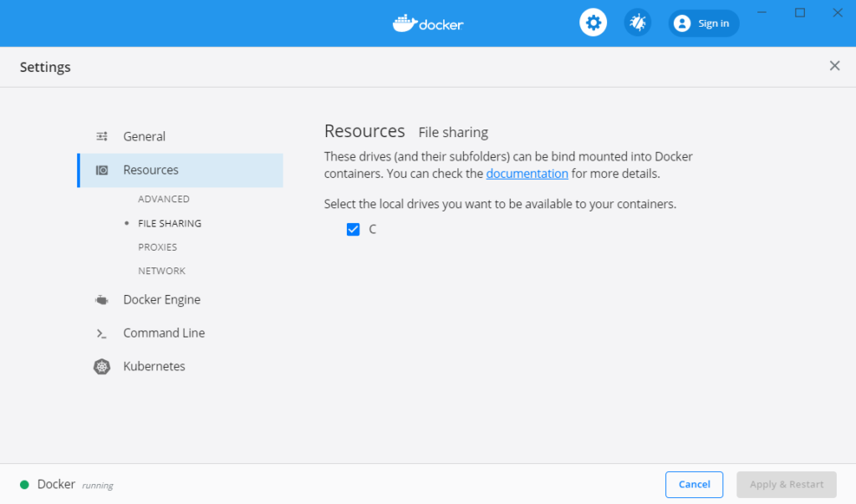Open the Proxies sub-section
Viewport: 856px width, 504px height.
point(157,247)
